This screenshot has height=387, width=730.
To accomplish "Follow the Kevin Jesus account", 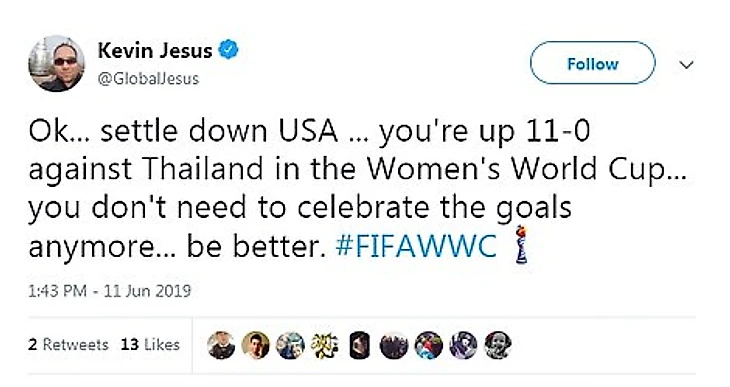I will [x=593, y=63].
